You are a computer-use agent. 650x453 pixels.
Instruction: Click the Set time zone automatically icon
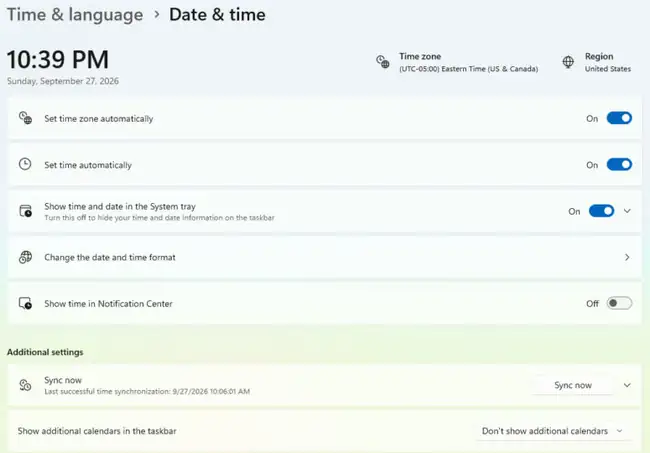(x=25, y=118)
